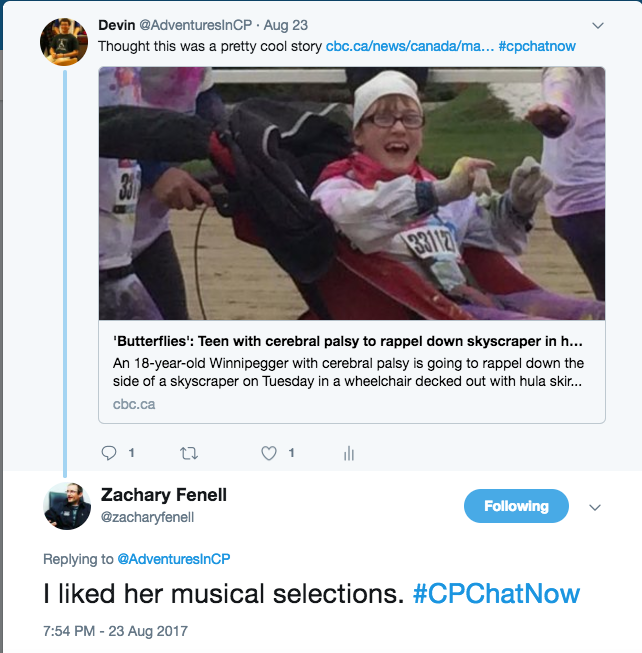Open the cbc.ca news link

tap(408, 47)
